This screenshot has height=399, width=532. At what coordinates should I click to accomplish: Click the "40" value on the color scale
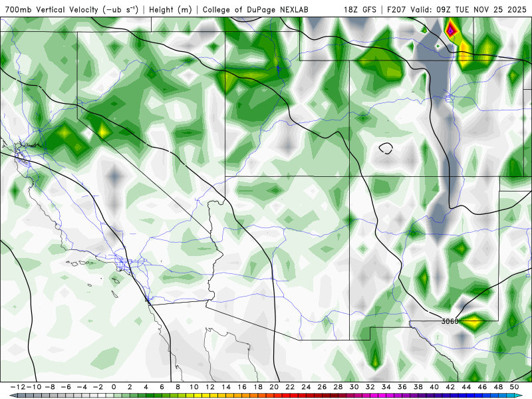[434, 387]
